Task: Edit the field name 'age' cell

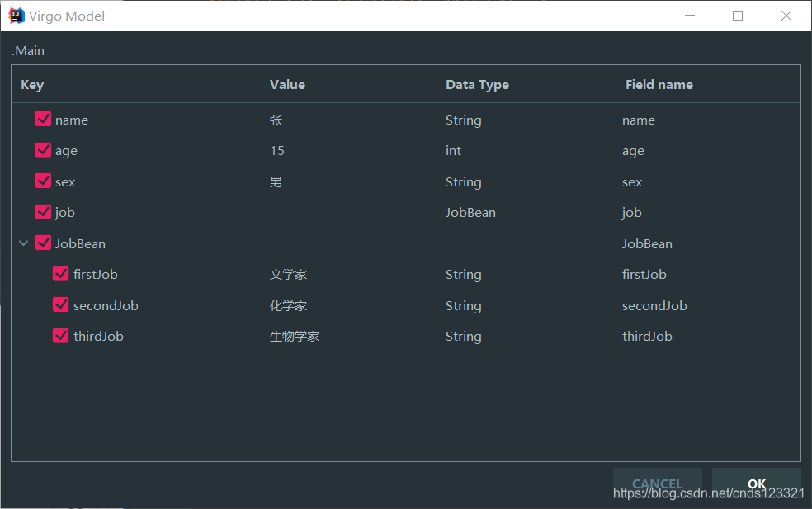Action: pyautogui.click(x=633, y=151)
